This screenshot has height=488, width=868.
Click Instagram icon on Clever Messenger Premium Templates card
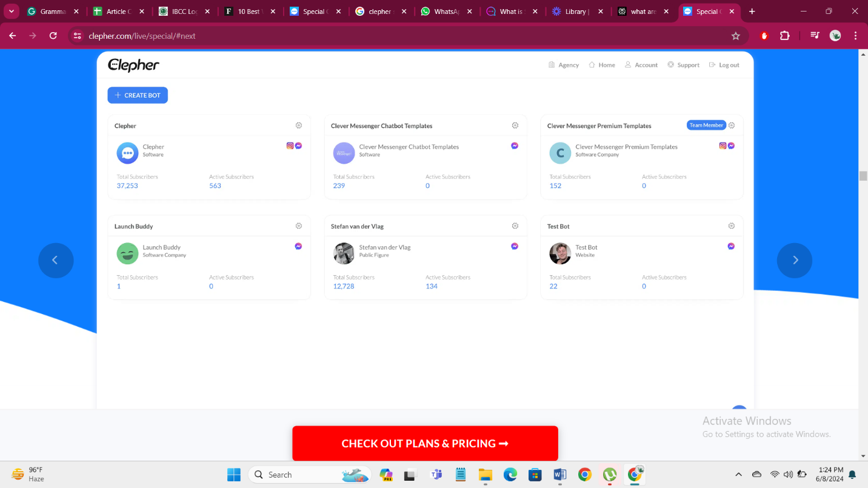tap(723, 145)
